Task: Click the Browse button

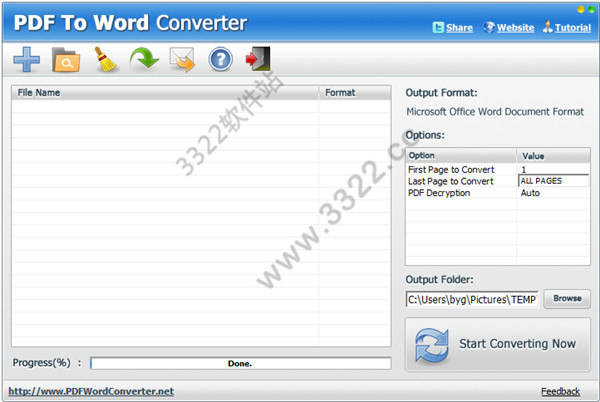Action: pyautogui.click(x=567, y=298)
